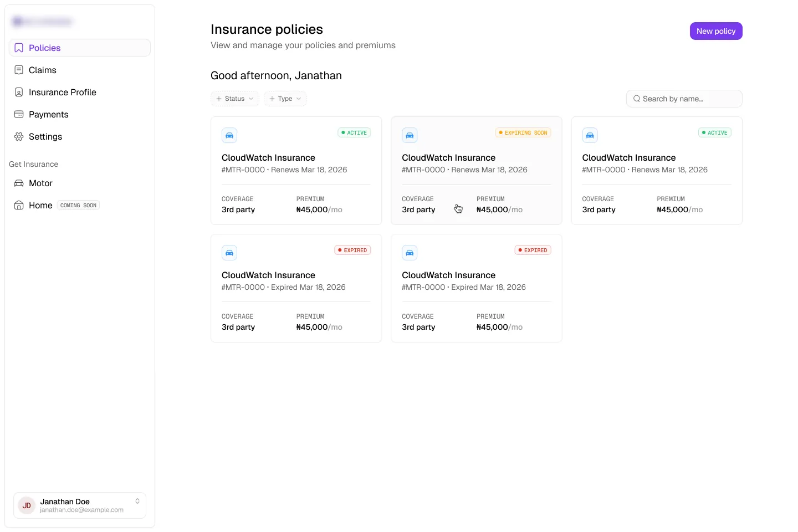Open account switcher arrows beside Janathan Doe
This screenshot has width=798, height=532.
pyautogui.click(x=137, y=501)
